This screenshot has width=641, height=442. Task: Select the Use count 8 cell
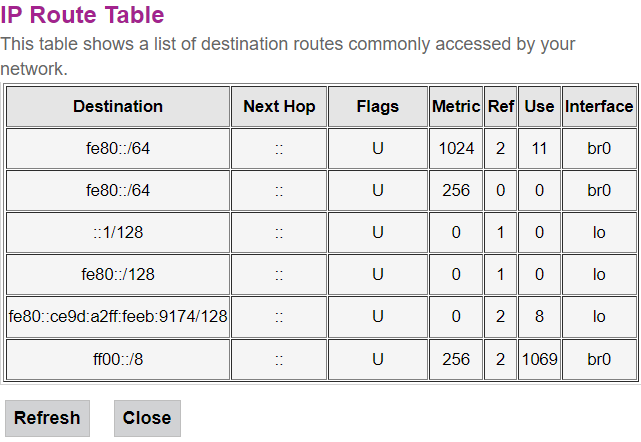pos(539,317)
